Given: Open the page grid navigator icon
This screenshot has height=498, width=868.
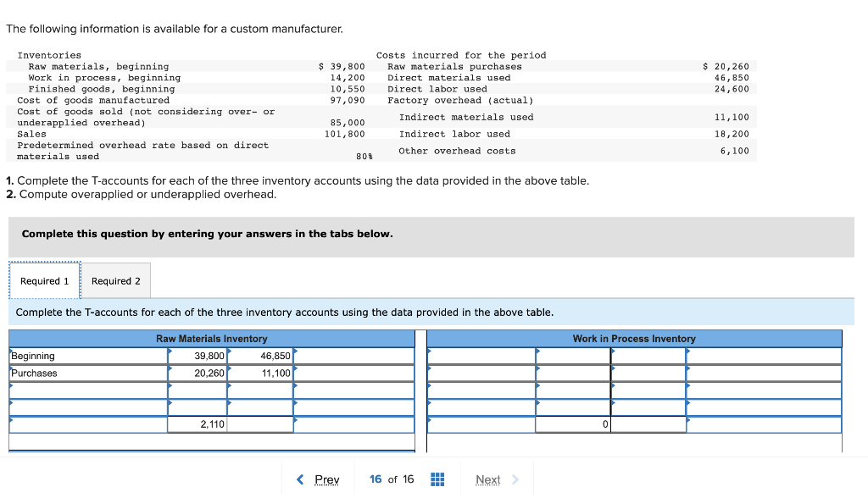Looking at the screenshot, I should [x=437, y=479].
